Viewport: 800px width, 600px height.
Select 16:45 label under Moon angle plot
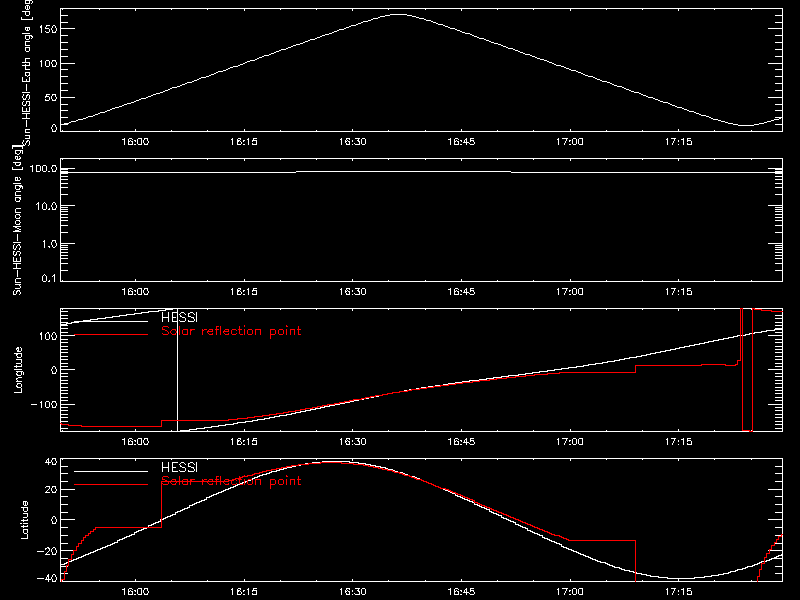pos(461,292)
